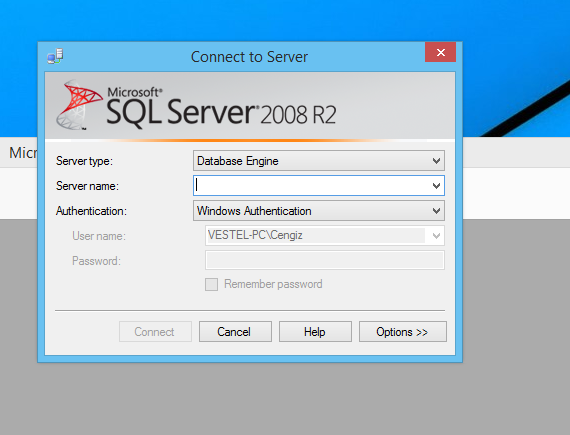Screen dimensions: 570x435
Task: Tick the Remember password checkbox
Action: (x=211, y=284)
